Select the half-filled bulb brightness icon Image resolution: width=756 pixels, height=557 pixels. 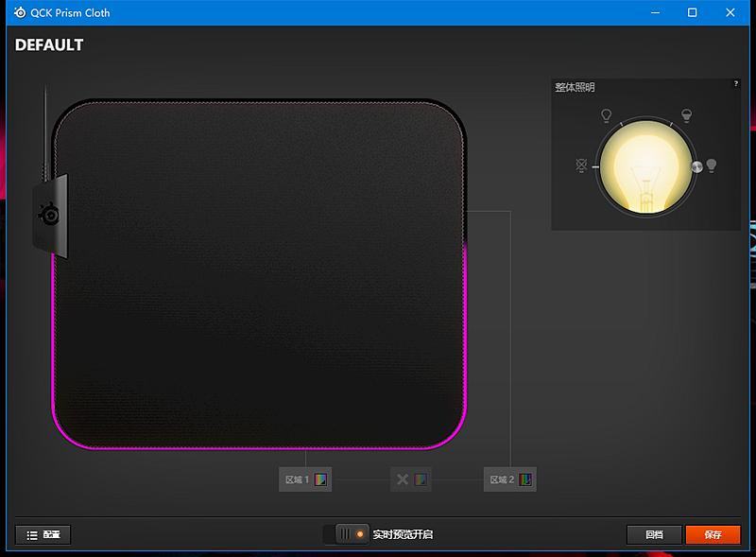point(686,115)
